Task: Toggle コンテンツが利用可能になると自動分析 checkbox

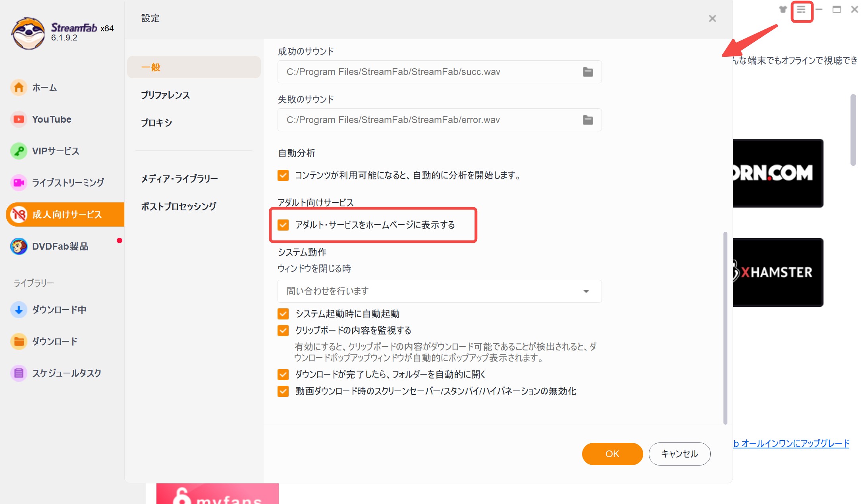Action: tap(283, 175)
